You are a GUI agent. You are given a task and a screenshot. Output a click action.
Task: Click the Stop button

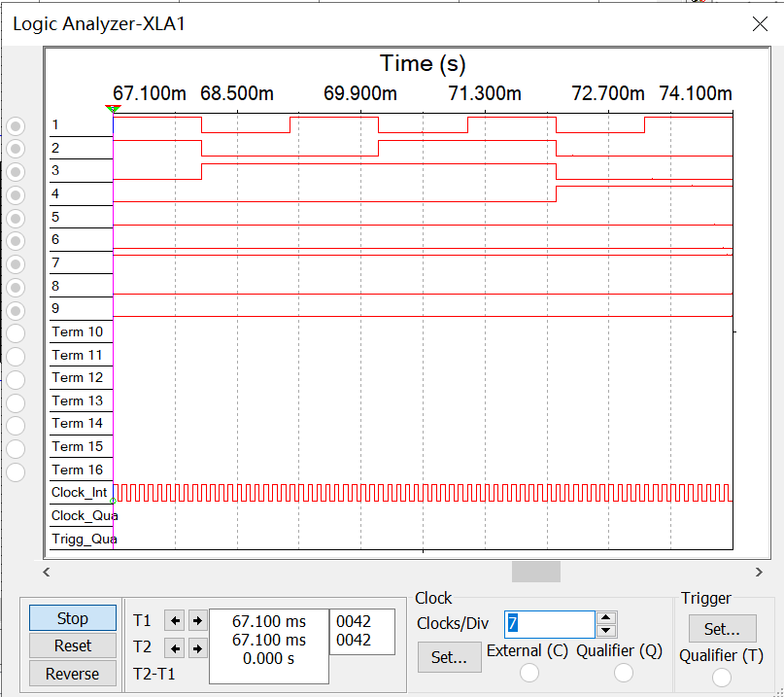[72, 618]
